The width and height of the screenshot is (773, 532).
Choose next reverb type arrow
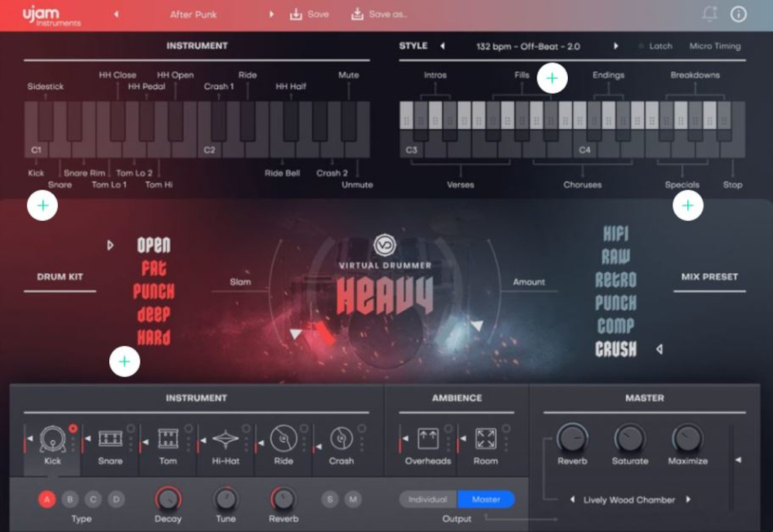(x=688, y=500)
